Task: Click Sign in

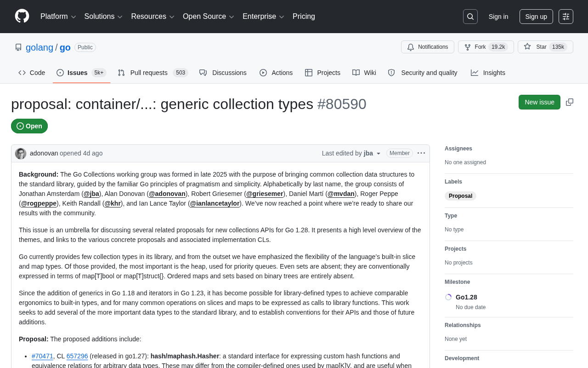Action: tap(498, 17)
